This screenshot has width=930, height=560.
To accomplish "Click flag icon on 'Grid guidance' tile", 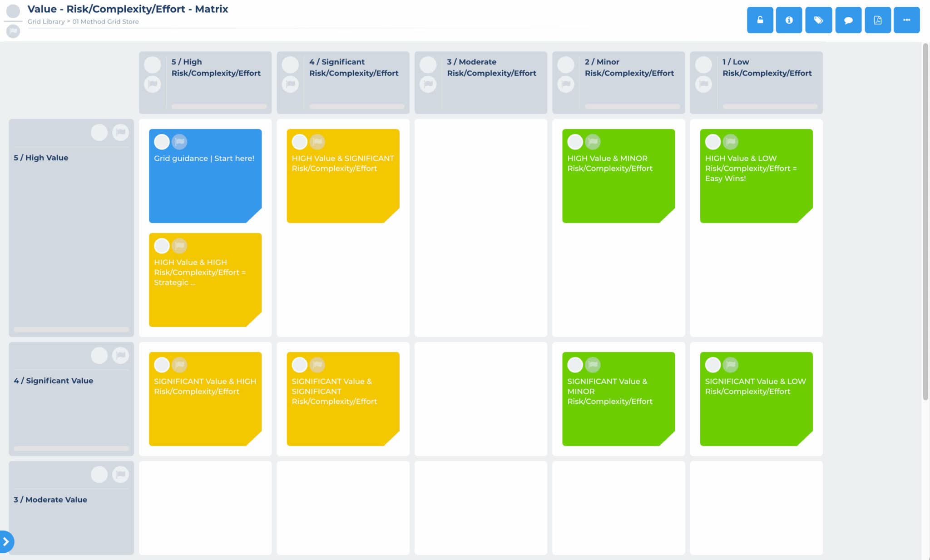I will pos(180,142).
